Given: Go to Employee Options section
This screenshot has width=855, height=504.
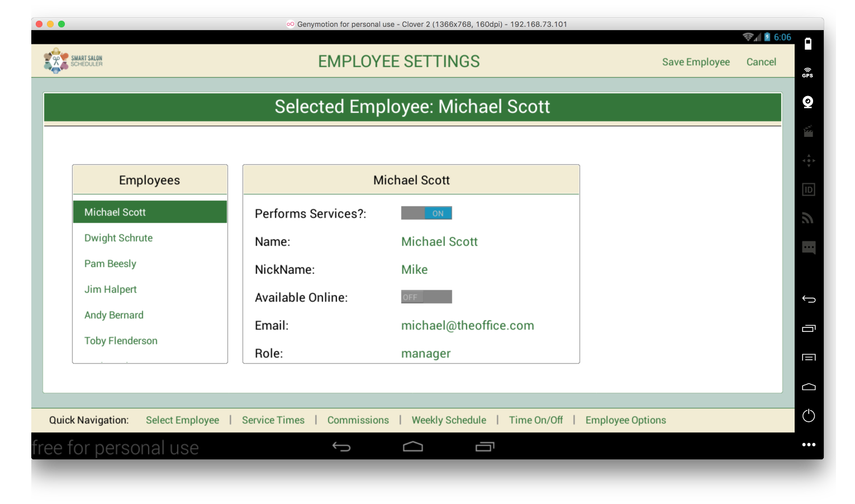Looking at the screenshot, I should [626, 420].
